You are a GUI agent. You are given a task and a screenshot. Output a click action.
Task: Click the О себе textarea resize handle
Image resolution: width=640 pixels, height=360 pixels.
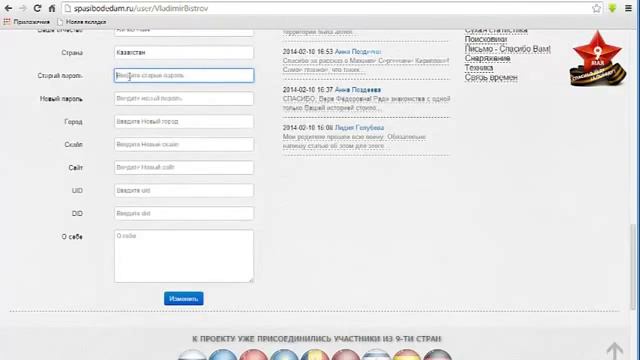(x=251, y=280)
